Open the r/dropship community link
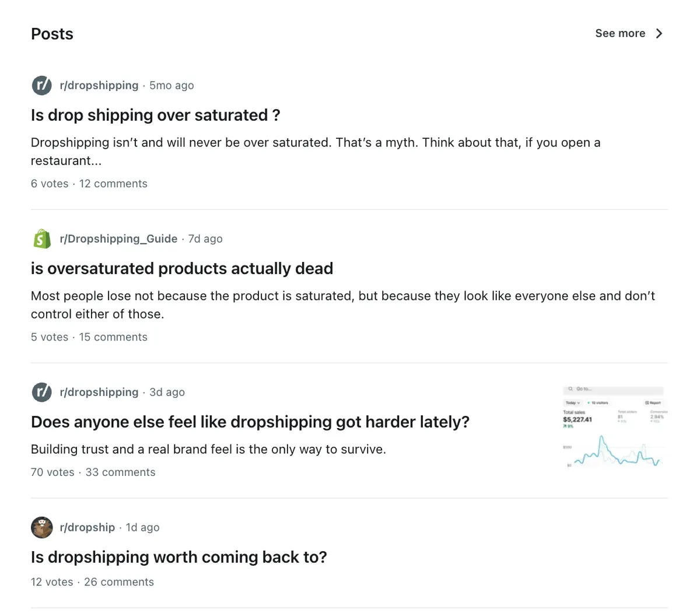The height and width of the screenshot is (613, 700). coord(87,527)
